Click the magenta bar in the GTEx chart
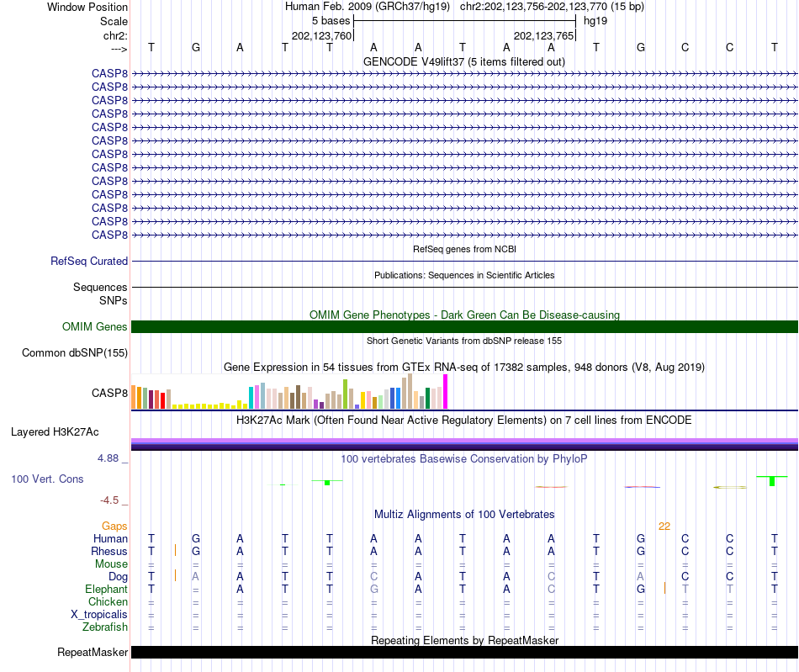The height and width of the screenshot is (672, 799). [446, 392]
